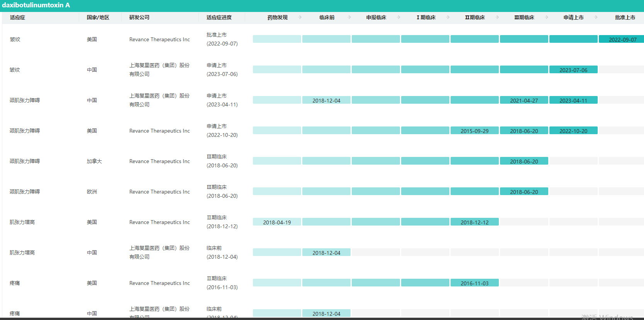Viewport: 644px width, 320px height.
Task: Click the arrow icon after Ⅲ期临床 header
Action: coord(547,17)
